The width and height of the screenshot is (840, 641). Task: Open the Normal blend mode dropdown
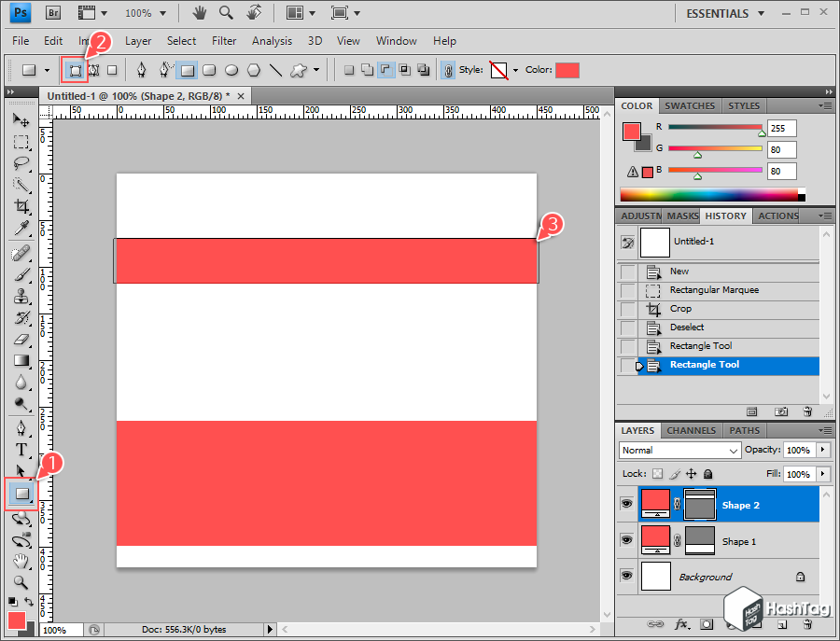pos(679,451)
